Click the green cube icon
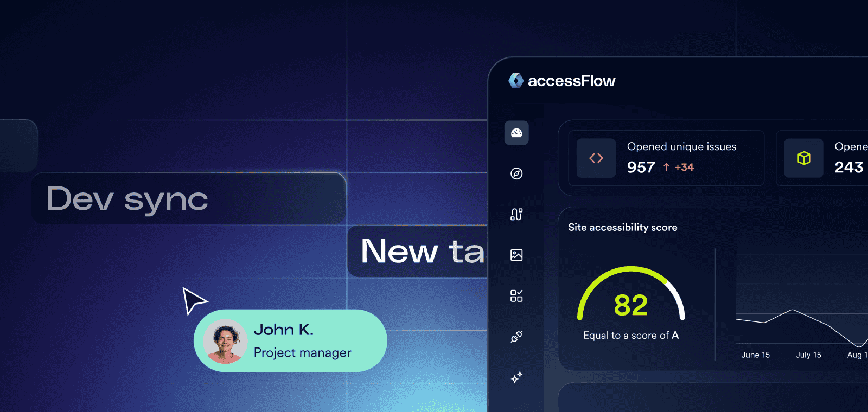This screenshot has height=412, width=868. click(804, 158)
